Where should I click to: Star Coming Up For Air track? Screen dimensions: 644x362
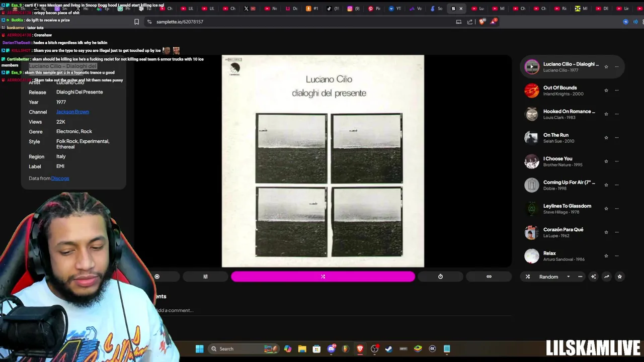606,185
